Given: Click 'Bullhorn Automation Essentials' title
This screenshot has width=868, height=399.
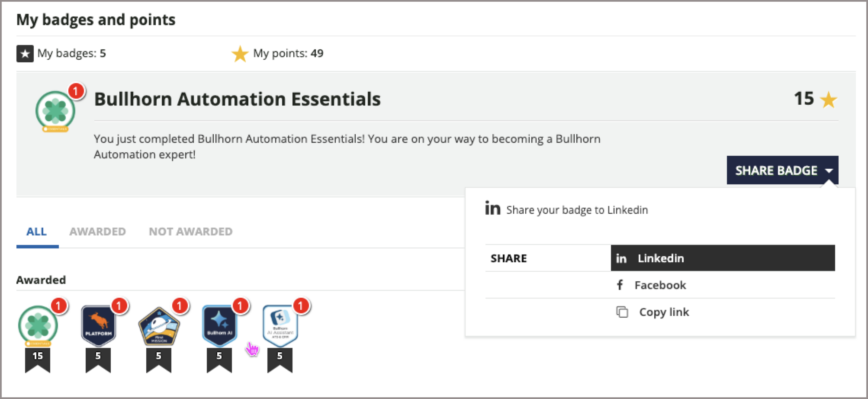Looking at the screenshot, I should click(x=238, y=99).
